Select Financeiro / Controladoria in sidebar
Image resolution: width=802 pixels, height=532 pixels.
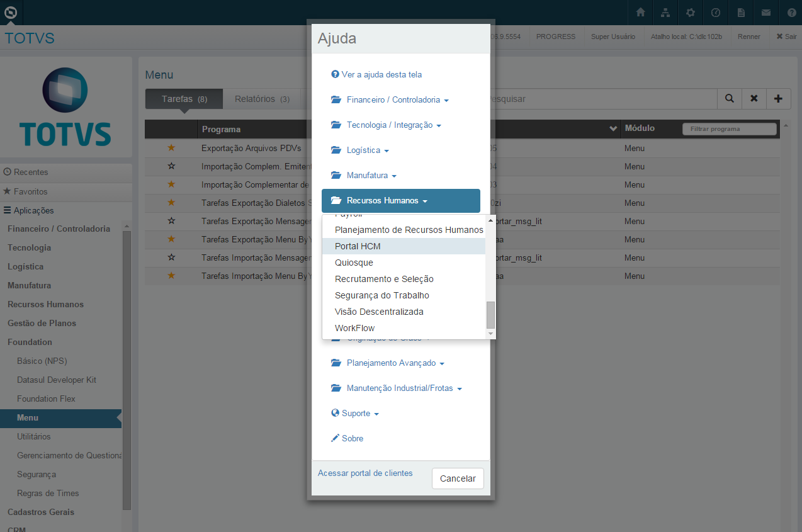pos(59,229)
